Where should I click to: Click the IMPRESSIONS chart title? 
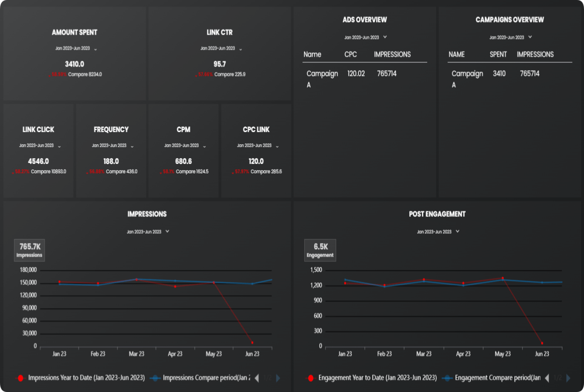[147, 214]
